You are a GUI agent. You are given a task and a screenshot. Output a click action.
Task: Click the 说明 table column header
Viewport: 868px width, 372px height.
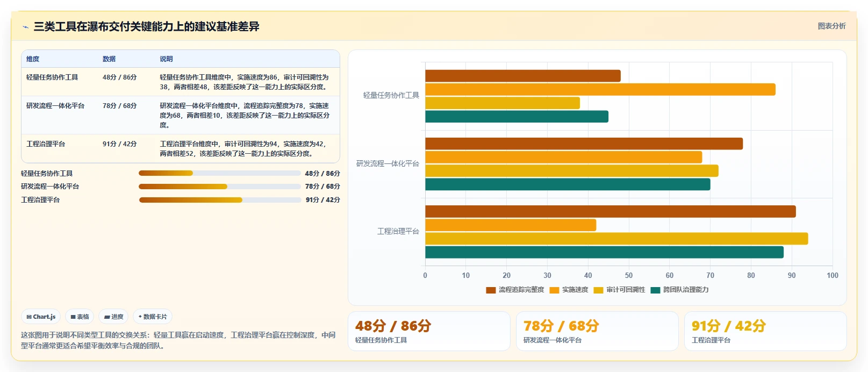(166, 59)
